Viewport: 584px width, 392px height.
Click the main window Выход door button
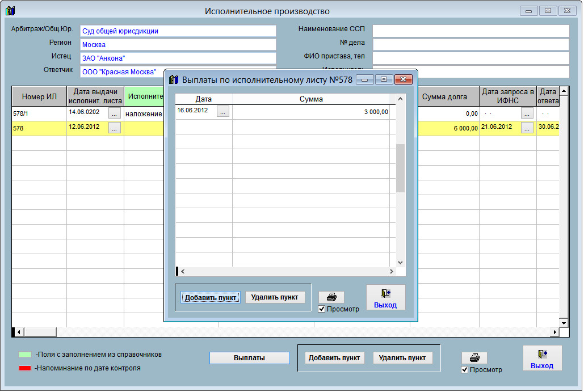(x=542, y=358)
